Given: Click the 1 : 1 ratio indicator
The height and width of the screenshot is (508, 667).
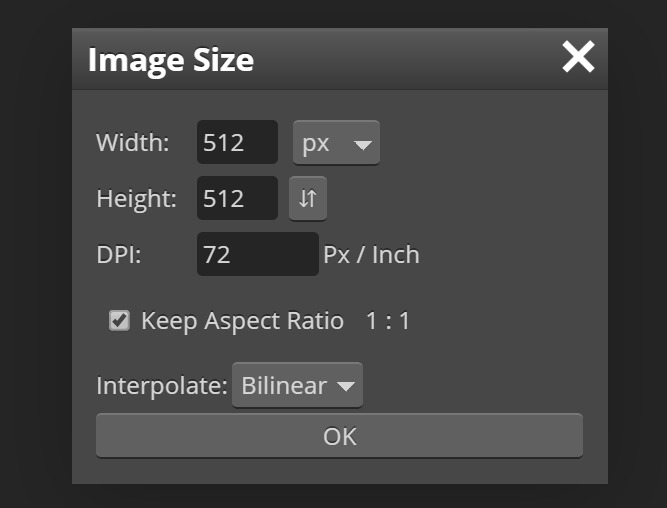Looking at the screenshot, I should pos(388,321).
